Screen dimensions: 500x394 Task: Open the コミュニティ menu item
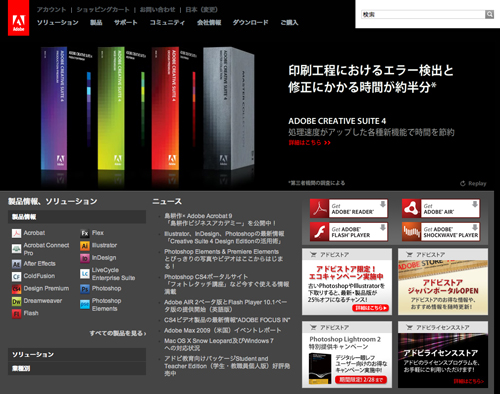click(167, 22)
